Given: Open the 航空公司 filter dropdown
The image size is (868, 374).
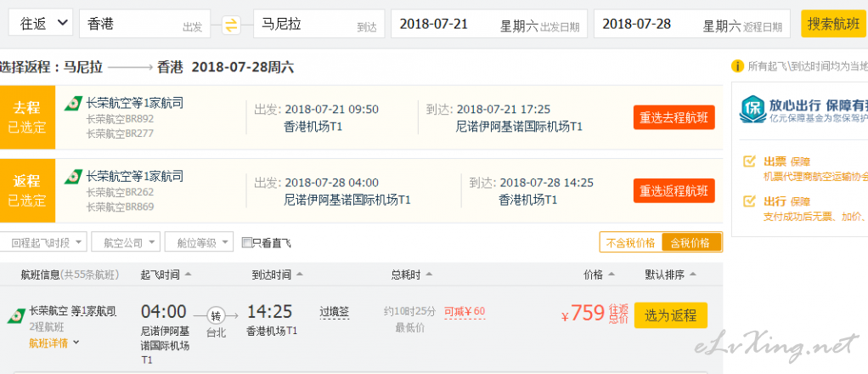Looking at the screenshot, I should click(126, 242).
